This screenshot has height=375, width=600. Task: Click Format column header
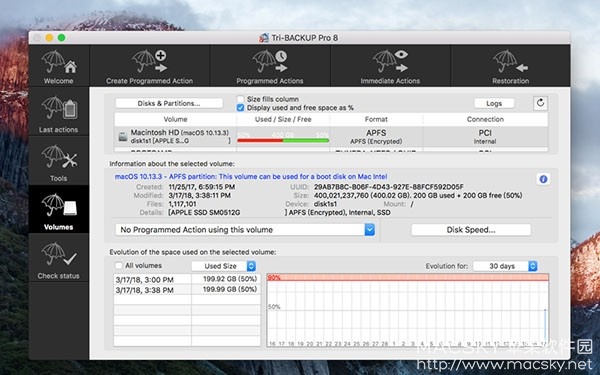point(376,119)
